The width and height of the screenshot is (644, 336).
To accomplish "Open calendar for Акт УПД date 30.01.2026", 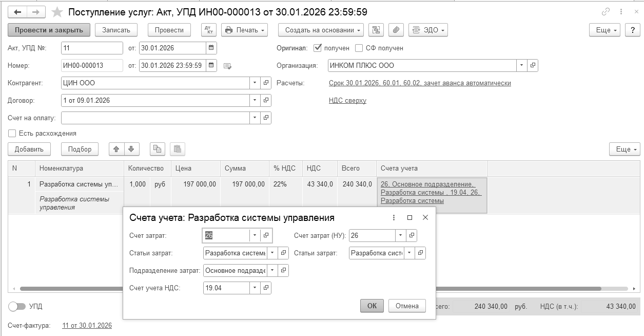I will 211,48.
